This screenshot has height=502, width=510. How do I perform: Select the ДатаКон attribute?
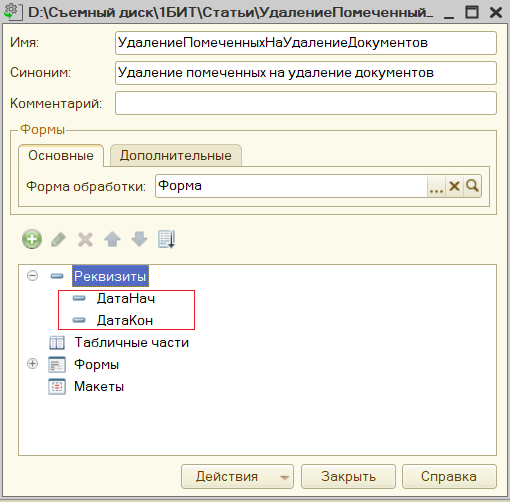click(125, 320)
